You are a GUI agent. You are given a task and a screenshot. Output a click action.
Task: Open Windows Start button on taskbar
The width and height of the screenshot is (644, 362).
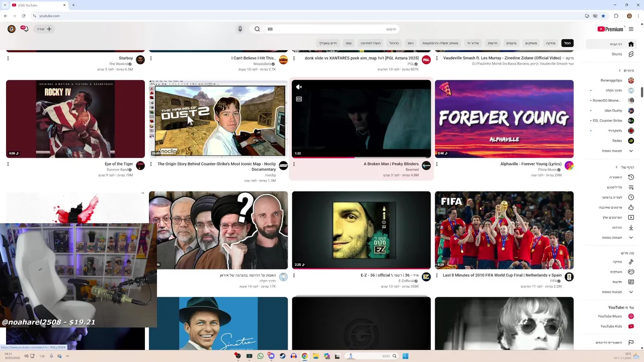point(405,356)
